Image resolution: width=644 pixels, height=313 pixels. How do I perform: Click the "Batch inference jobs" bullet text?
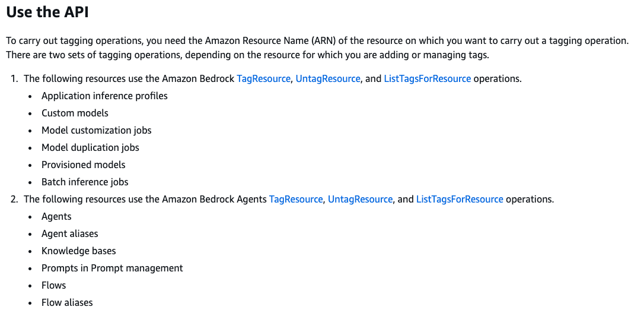tap(85, 182)
